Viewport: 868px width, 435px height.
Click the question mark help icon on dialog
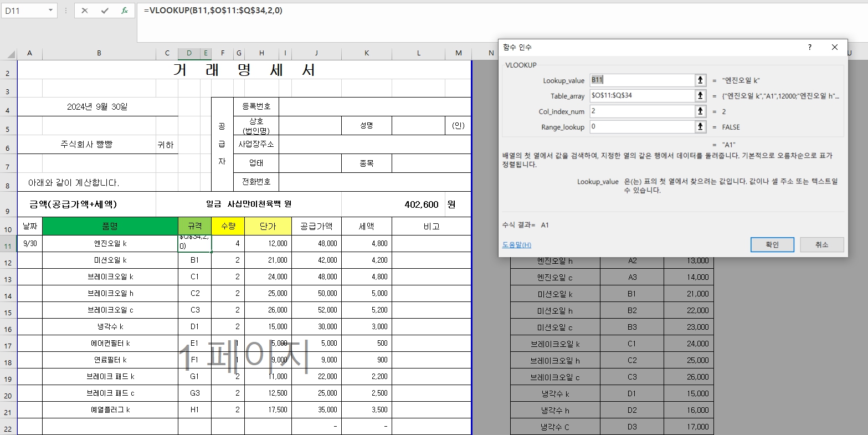coord(809,48)
